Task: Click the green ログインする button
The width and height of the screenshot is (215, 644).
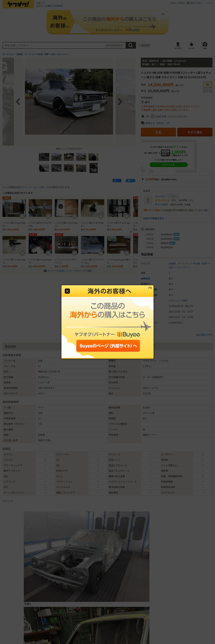Action: coord(169,165)
